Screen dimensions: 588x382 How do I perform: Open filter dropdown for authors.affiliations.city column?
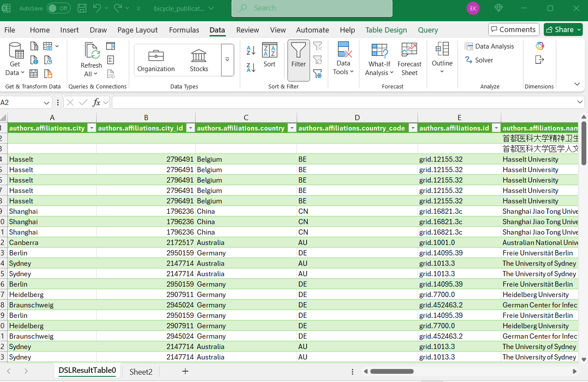click(x=91, y=128)
